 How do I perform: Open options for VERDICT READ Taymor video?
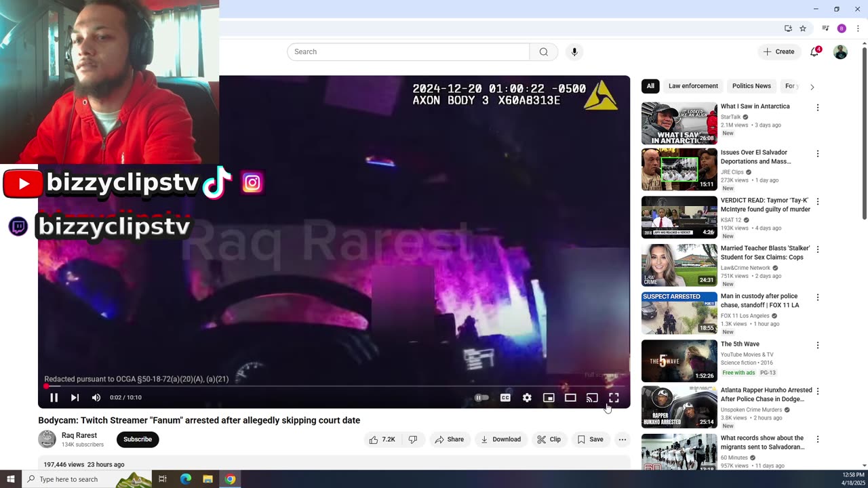coord(817,201)
